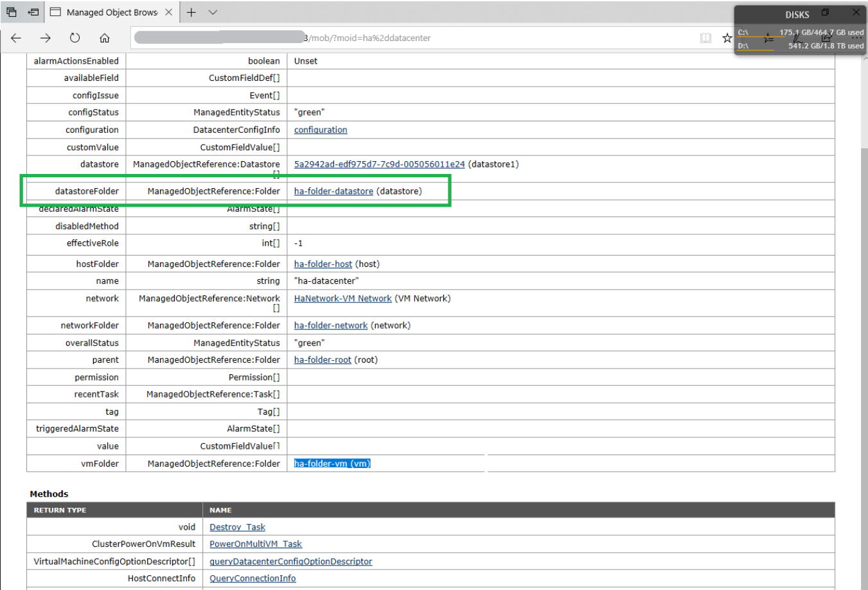Click the ha-folder-host link
Image resolution: width=868 pixels, height=590 pixels.
(x=323, y=264)
